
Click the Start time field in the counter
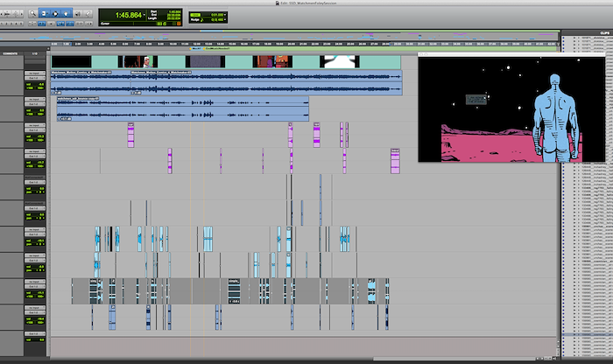[x=174, y=11]
